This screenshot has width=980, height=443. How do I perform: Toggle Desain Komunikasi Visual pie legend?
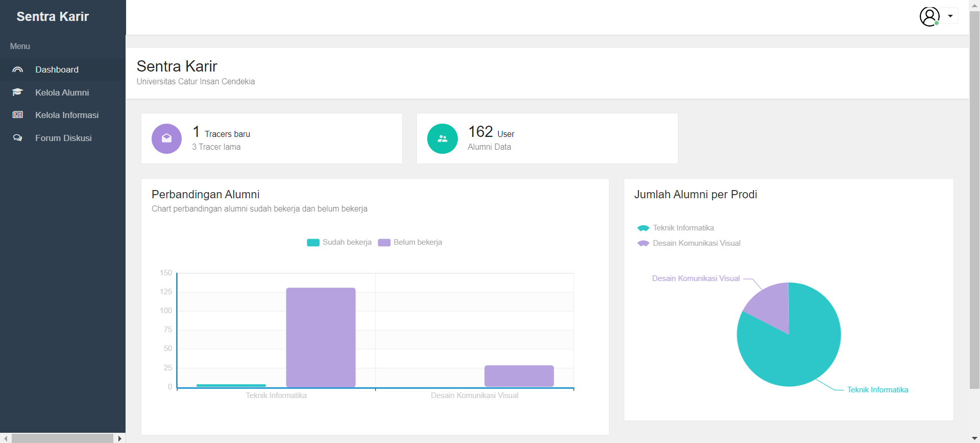pyautogui.click(x=689, y=243)
